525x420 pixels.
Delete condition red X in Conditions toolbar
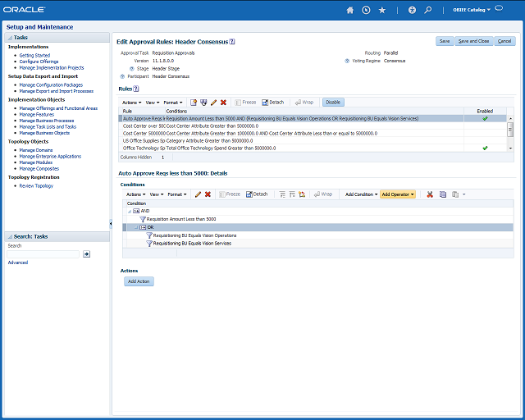click(x=208, y=194)
